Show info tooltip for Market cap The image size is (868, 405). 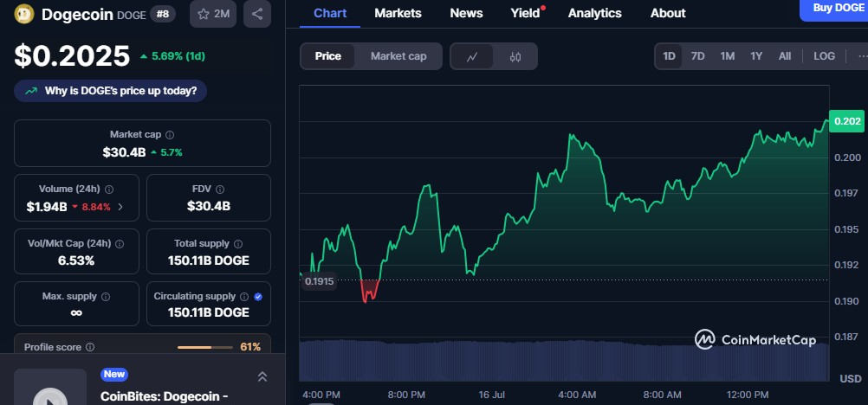170,134
